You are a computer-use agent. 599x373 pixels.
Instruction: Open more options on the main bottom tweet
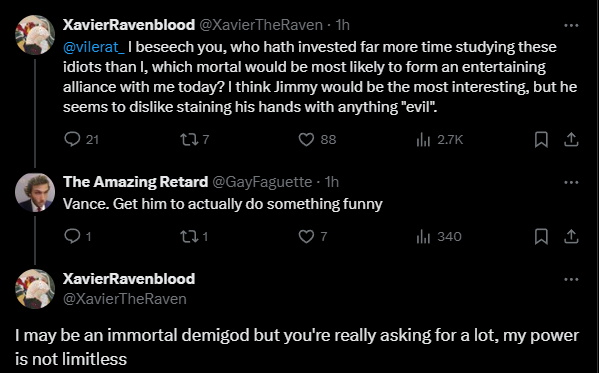pyautogui.click(x=571, y=279)
